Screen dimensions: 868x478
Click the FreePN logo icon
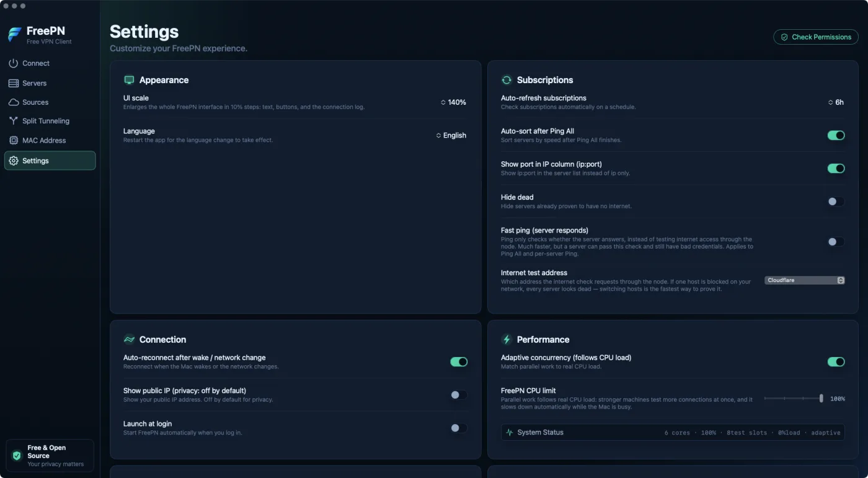(x=15, y=35)
